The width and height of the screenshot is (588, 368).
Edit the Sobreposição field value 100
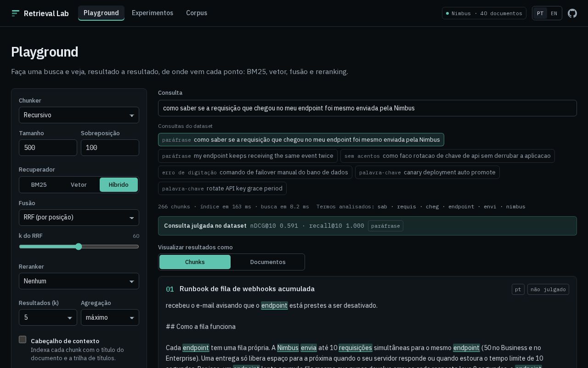click(110, 148)
